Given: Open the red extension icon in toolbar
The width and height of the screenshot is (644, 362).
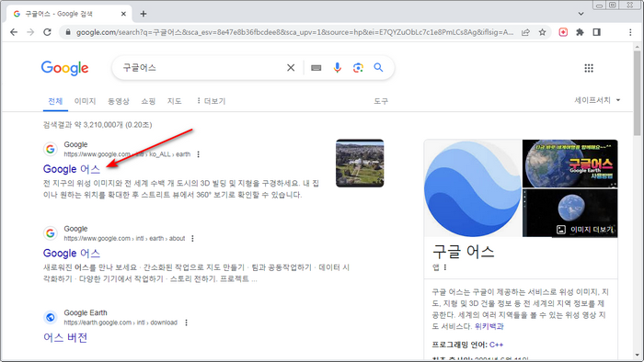Looking at the screenshot, I should (563, 32).
